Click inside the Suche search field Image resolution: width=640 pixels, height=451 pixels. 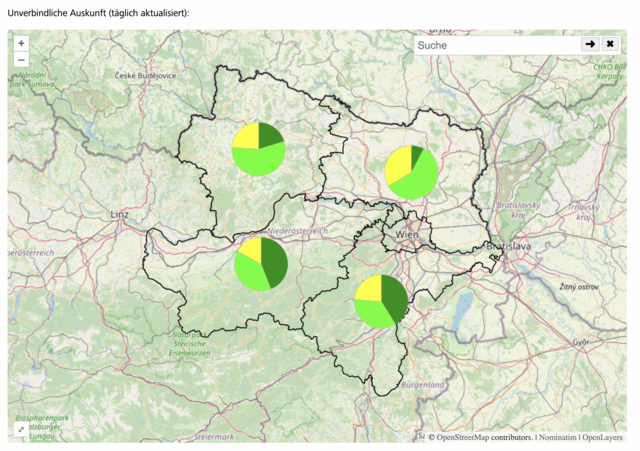click(x=497, y=46)
